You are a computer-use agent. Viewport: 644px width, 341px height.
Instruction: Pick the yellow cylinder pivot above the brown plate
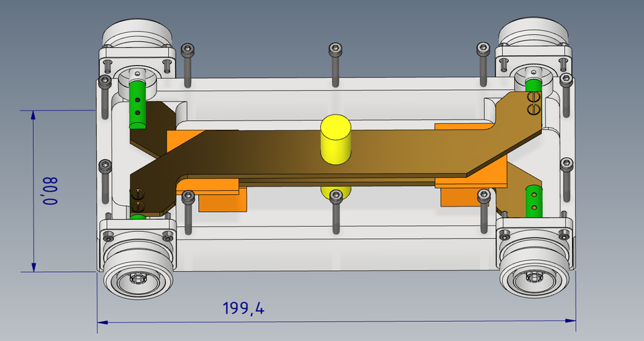[336, 140]
